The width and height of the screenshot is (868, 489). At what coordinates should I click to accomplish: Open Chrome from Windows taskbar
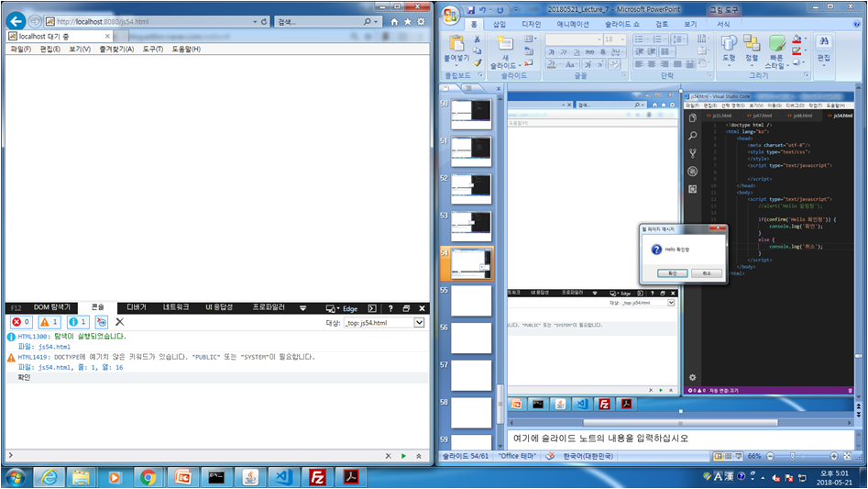[x=148, y=477]
